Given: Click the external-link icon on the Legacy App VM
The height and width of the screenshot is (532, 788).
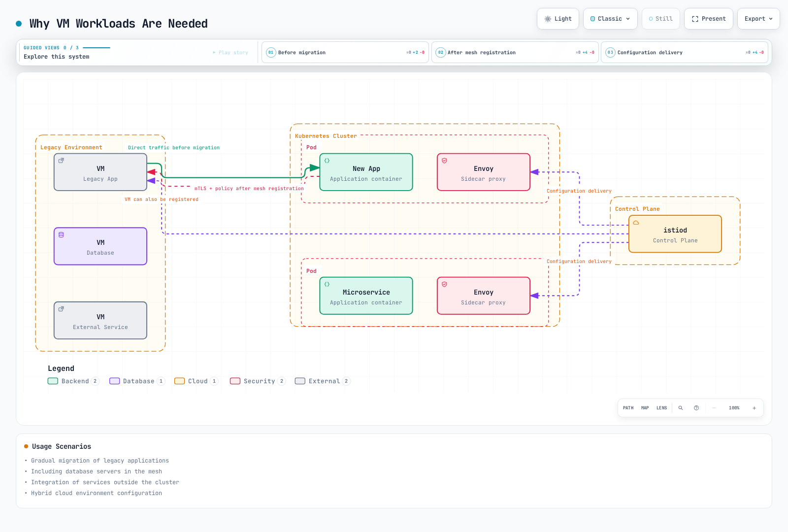Looking at the screenshot, I should (x=61, y=161).
